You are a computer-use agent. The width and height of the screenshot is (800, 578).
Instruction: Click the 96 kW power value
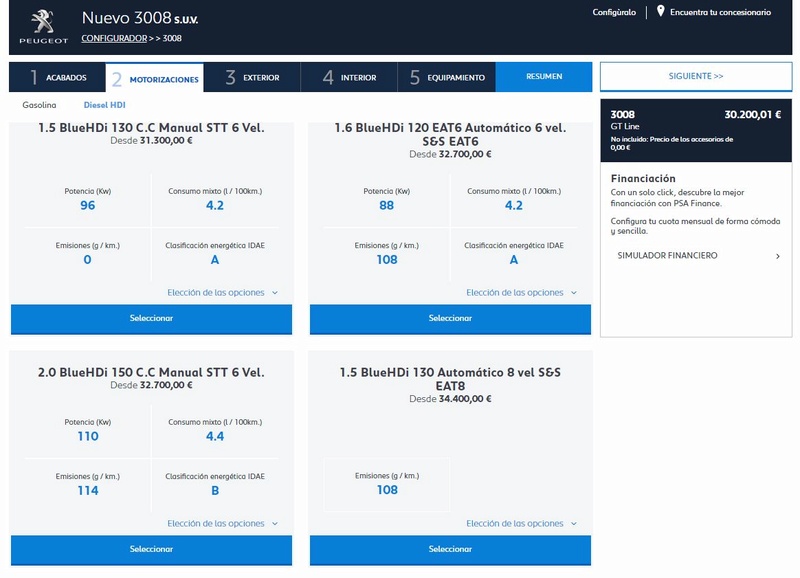[88, 206]
